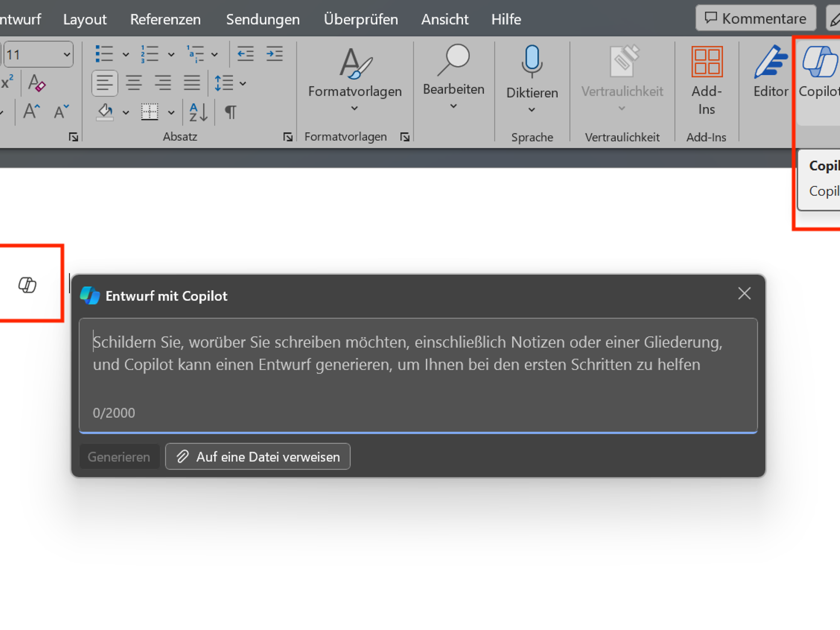Expand the Formatvorlagen gallery dropdown
Viewport: 840px width, 630px height.
[354, 108]
